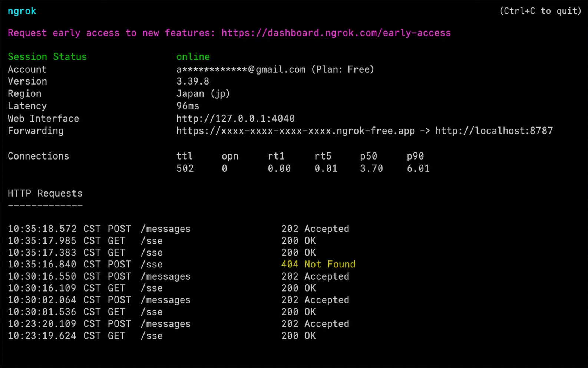The image size is (588, 368).
Task: Select the 'Session Status' label
Action: click(47, 57)
